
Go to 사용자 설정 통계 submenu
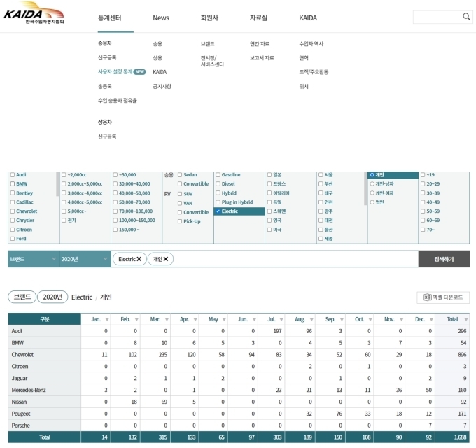(115, 72)
